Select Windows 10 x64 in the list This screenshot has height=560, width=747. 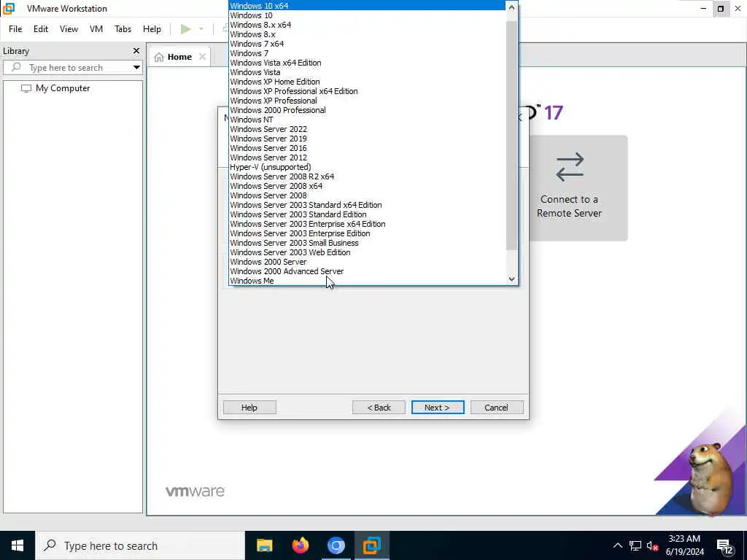pos(367,6)
